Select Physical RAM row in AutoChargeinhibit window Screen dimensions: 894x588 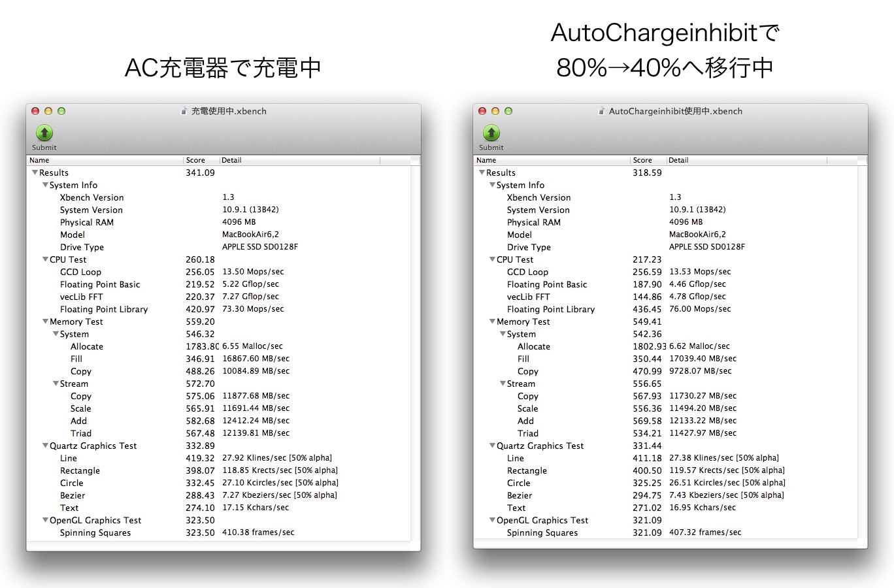tap(666, 222)
